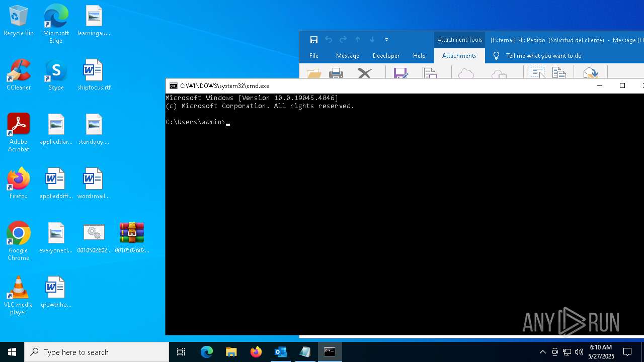This screenshot has height=362, width=644.
Task: Open CCleaner desktop shortcut
Action: [x=19, y=75]
